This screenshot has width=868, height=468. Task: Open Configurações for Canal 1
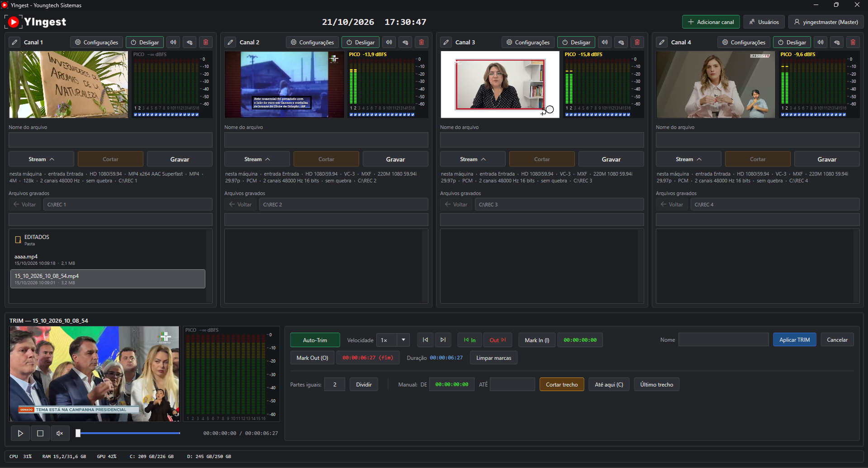point(96,42)
